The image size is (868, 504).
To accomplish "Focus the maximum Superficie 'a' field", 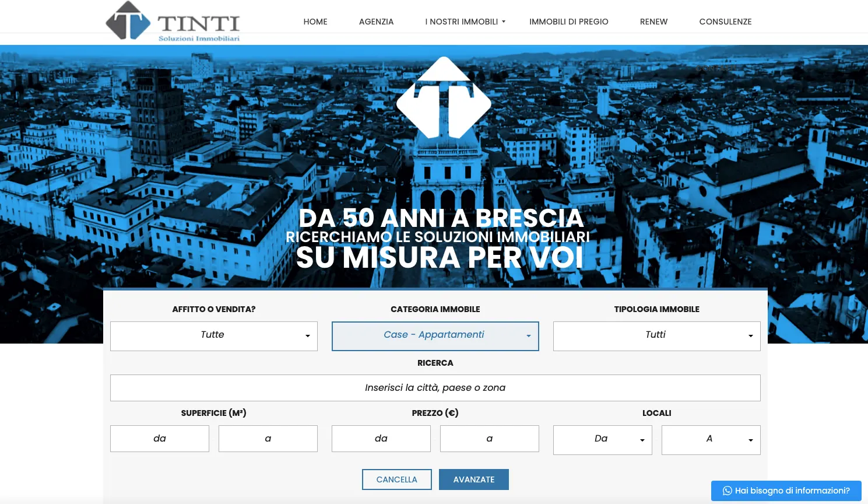I will point(268,439).
